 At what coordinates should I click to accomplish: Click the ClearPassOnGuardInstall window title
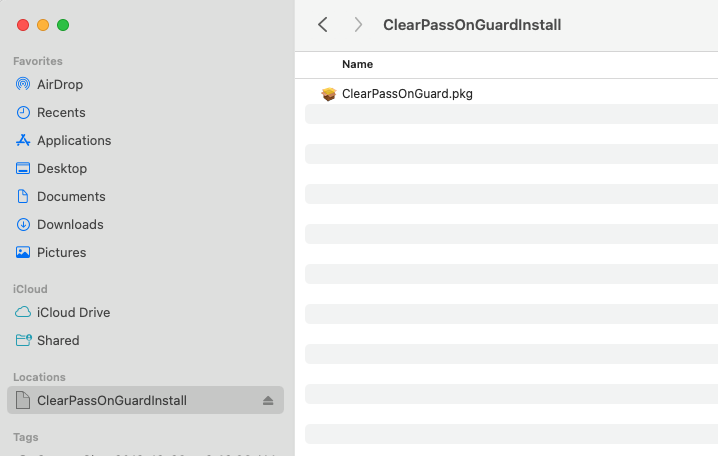[x=472, y=25]
